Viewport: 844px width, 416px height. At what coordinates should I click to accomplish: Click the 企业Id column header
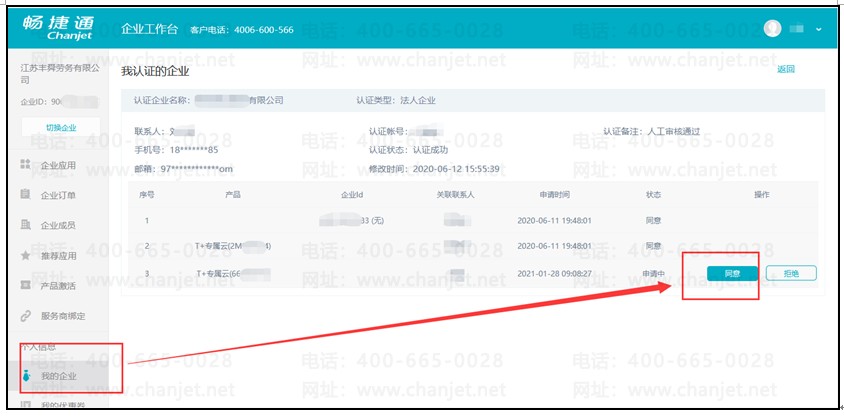pos(351,194)
